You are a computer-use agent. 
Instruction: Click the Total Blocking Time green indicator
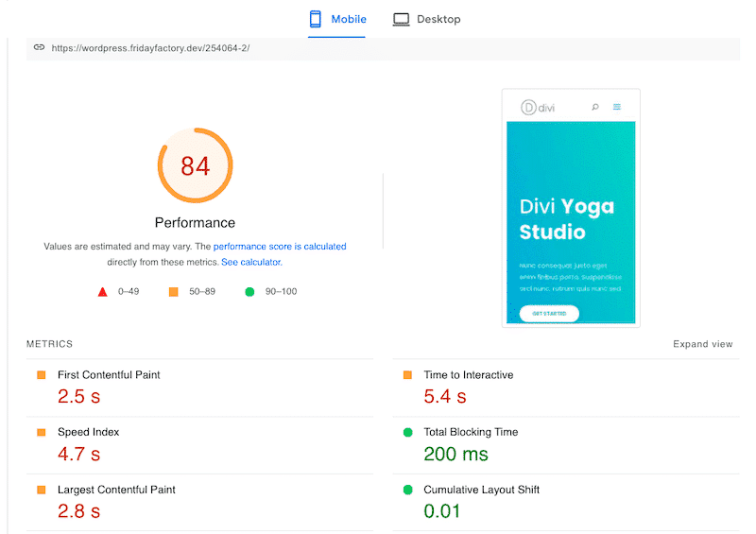click(408, 433)
